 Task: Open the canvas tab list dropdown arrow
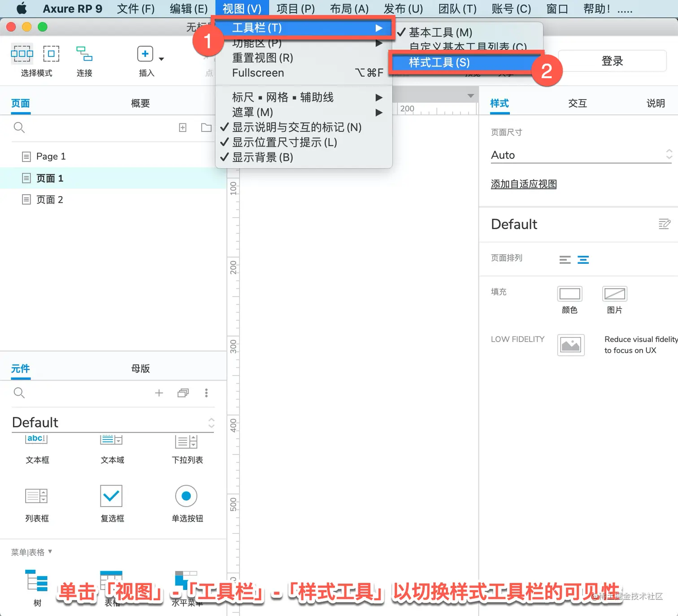click(x=470, y=96)
